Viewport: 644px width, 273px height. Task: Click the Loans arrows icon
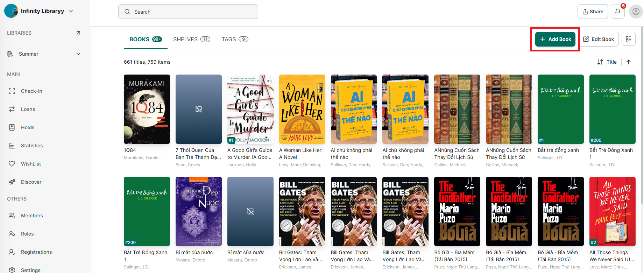coord(12,109)
